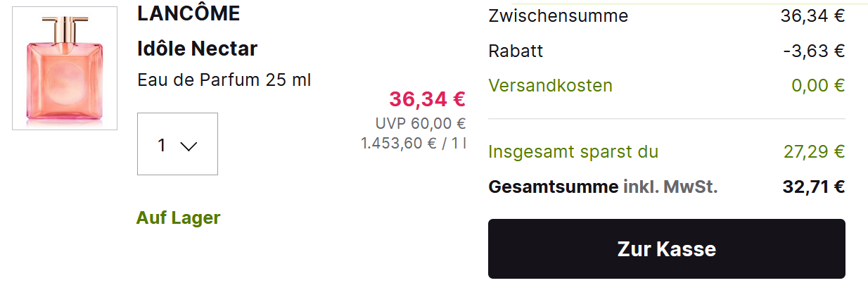Click the LANCÔME brand name
868x290 pixels.
click(x=189, y=13)
